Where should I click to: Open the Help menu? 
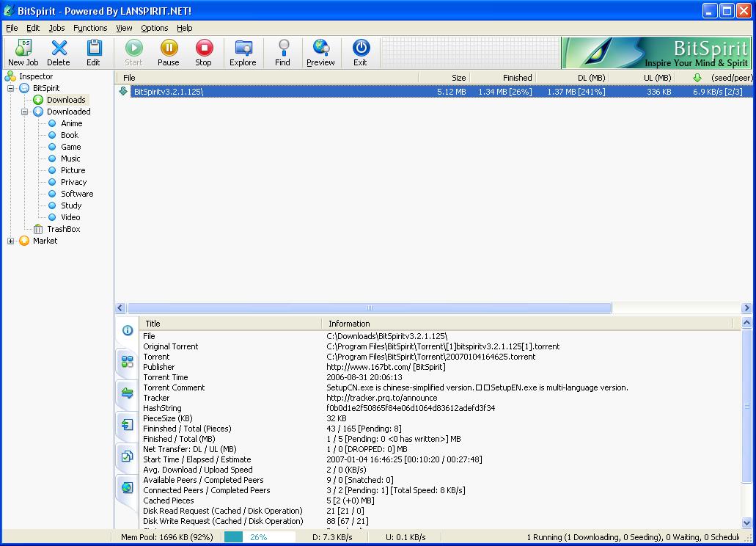(184, 28)
